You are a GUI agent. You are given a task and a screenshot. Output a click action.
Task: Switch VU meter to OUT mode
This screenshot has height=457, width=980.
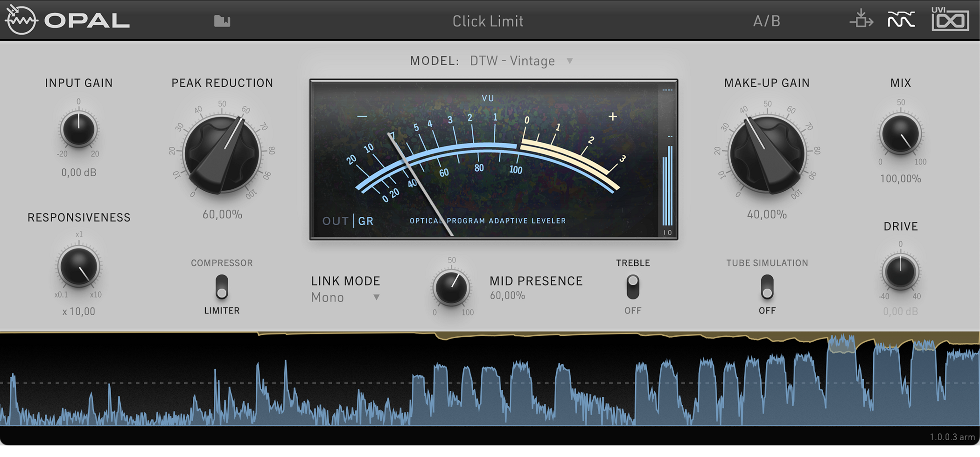tap(336, 221)
